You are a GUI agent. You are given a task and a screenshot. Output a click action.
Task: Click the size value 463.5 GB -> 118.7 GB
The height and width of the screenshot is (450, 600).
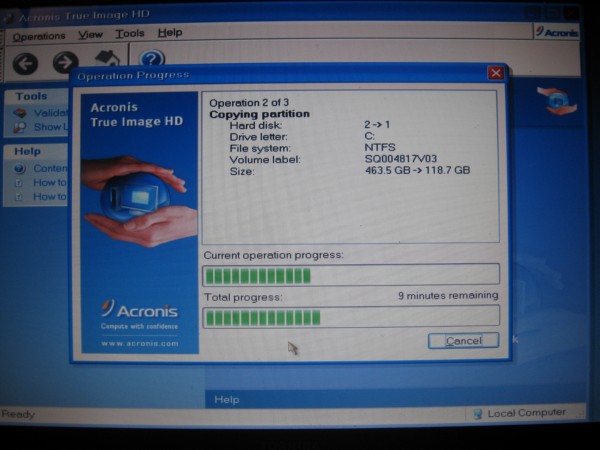pos(417,170)
